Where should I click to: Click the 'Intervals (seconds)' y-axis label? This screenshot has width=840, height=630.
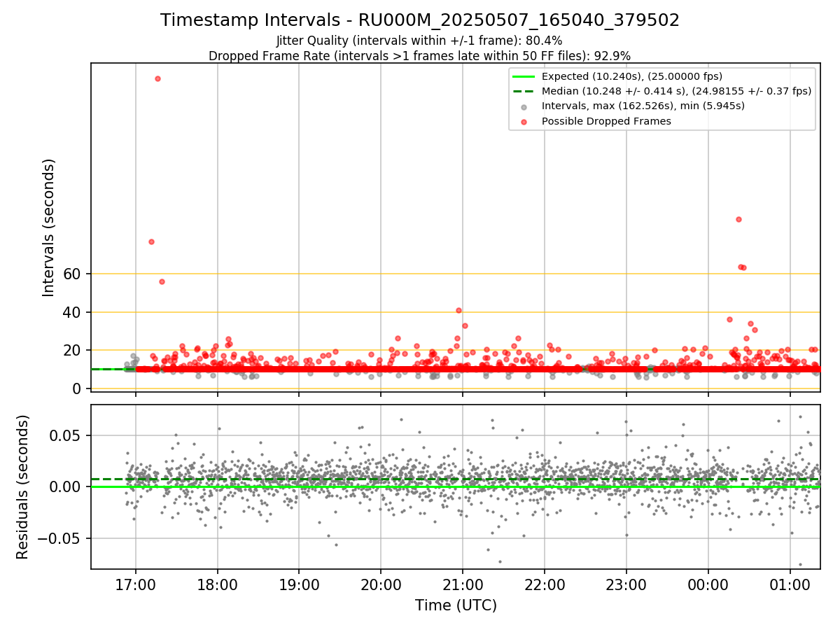[x=49, y=227]
